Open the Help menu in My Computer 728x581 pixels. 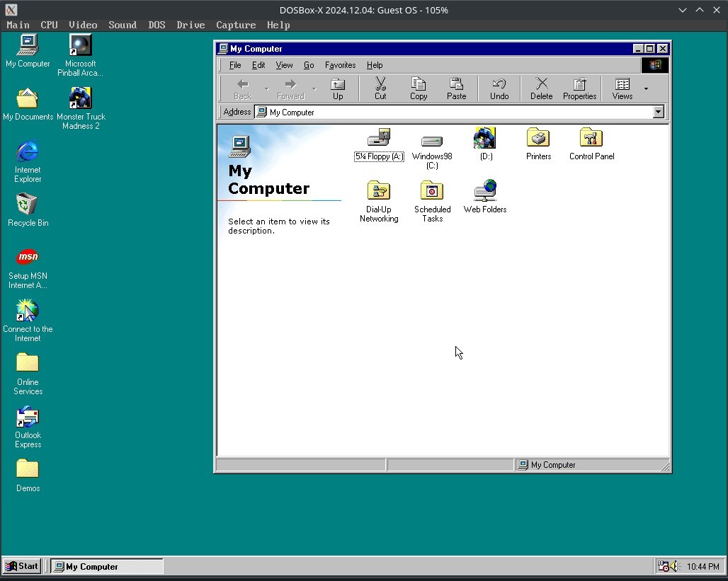click(x=375, y=65)
